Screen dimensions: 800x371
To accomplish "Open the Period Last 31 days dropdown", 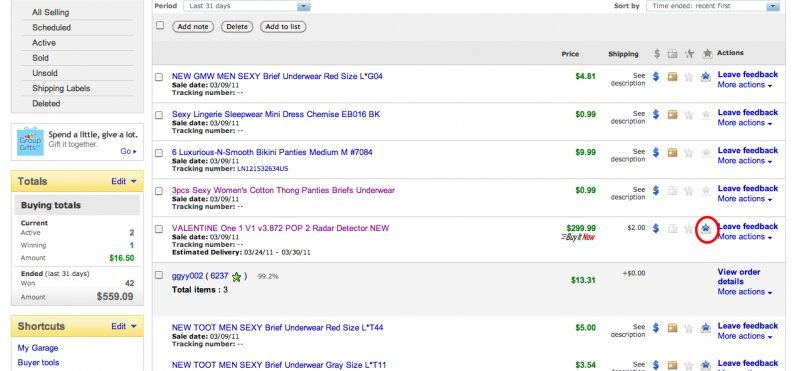I will pos(247,6).
